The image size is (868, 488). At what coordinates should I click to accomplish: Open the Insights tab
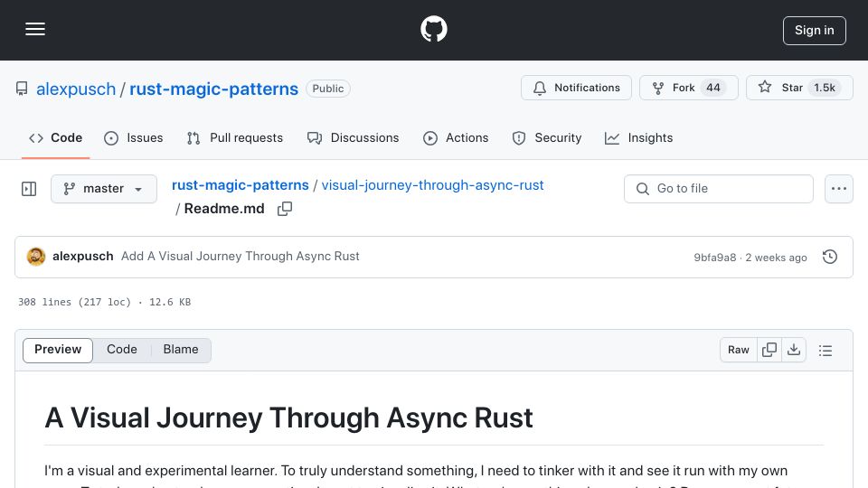tap(639, 137)
